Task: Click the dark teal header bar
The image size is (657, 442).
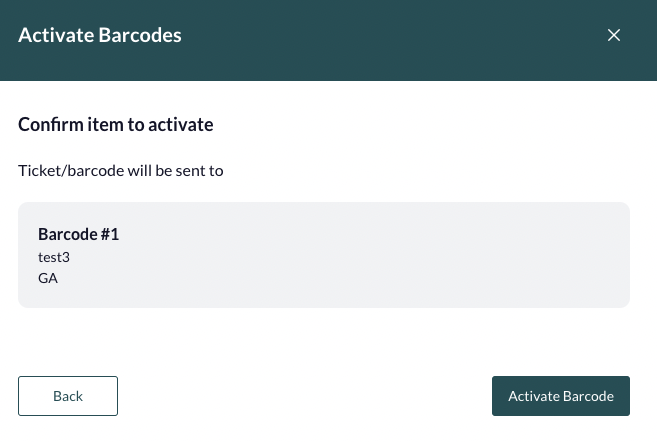Action: point(328,40)
